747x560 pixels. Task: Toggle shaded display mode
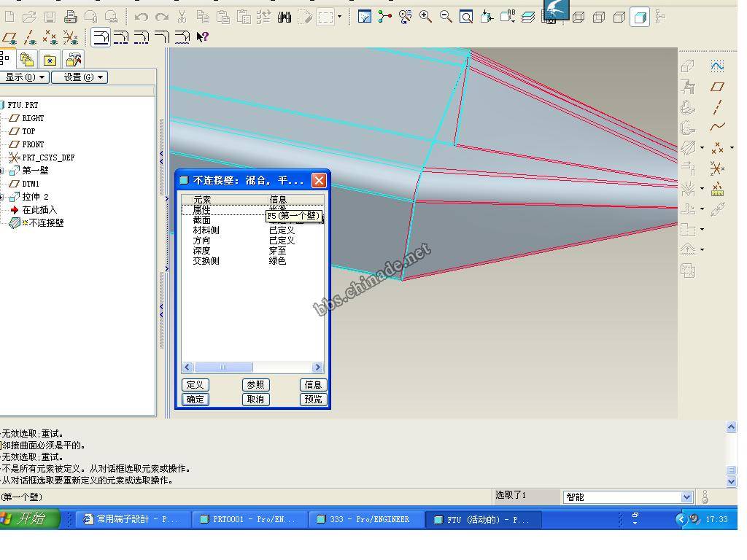click(x=640, y=17)
